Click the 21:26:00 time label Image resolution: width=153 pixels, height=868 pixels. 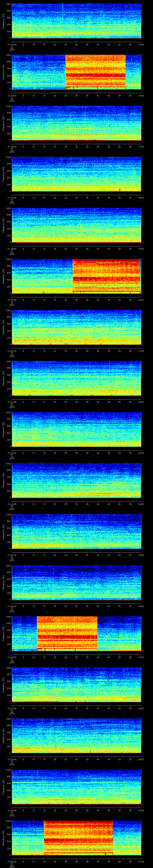click(x=12, y=657)
